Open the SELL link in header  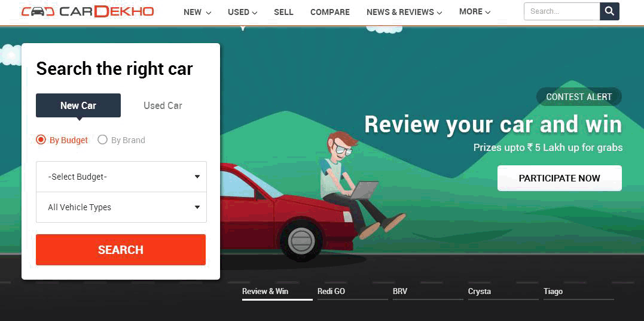283,13
